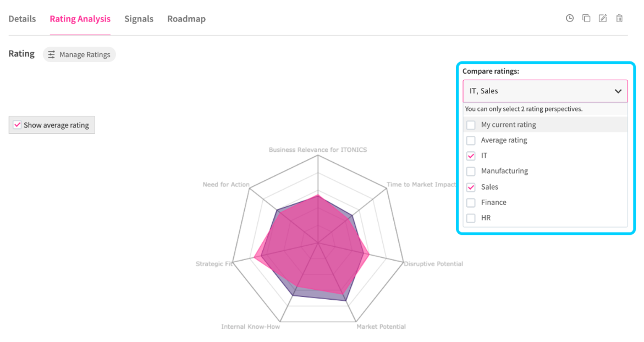This screenshot has width=644, height=342.
Task: Toggle the Show average rating checkbox
Action: (18, 125)
